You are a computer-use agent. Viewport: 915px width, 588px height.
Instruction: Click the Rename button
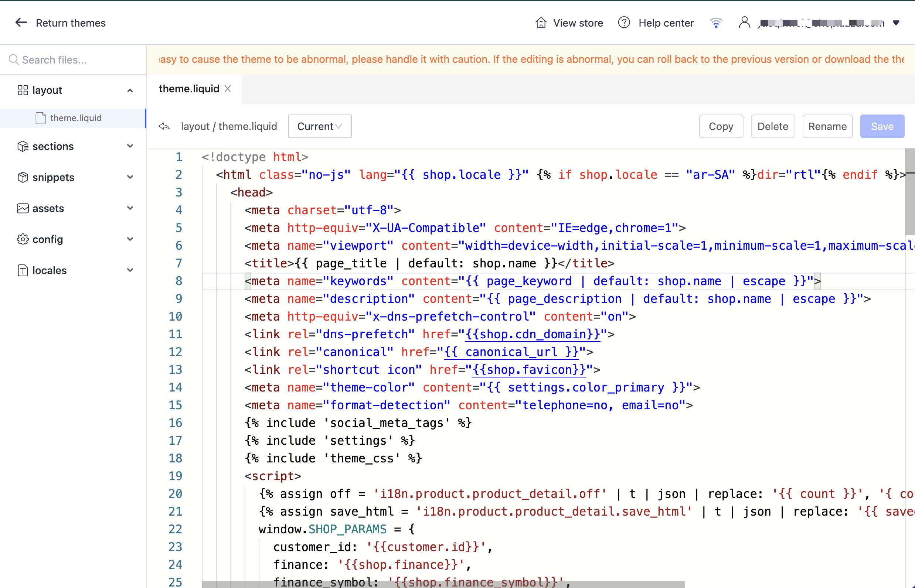pyautogui.click(x=827, y=126)
